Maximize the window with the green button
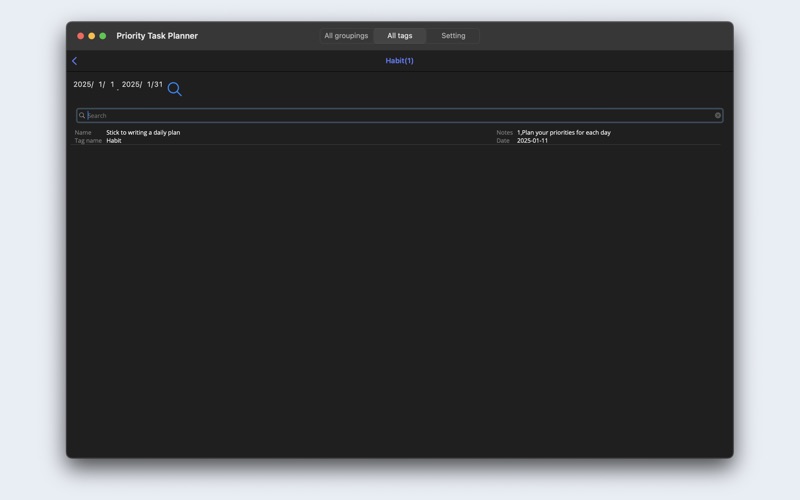This screenshot has height=500, width=800. [x=103, y=36]
